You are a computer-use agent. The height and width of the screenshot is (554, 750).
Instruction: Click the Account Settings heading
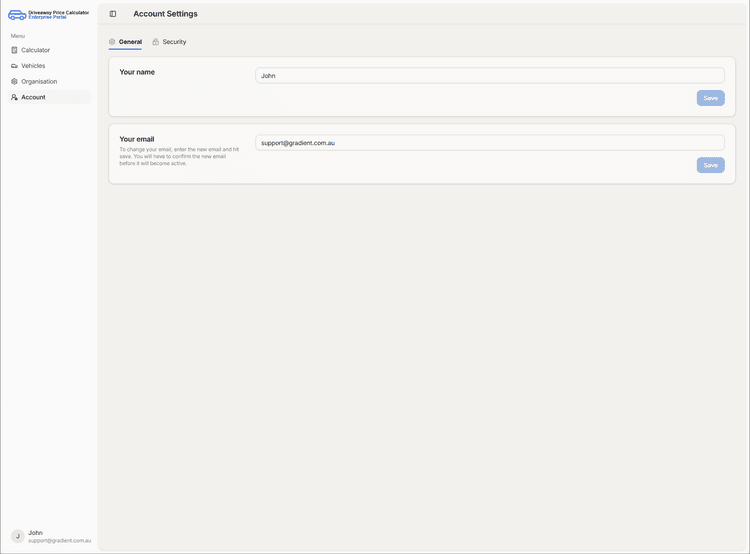pos(165,14)
